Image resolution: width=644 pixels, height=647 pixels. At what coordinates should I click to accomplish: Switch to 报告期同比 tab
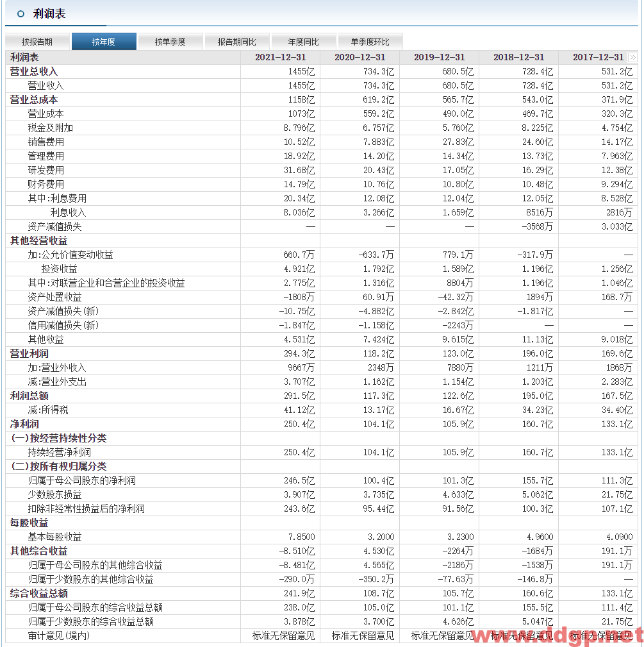point(237,42)
